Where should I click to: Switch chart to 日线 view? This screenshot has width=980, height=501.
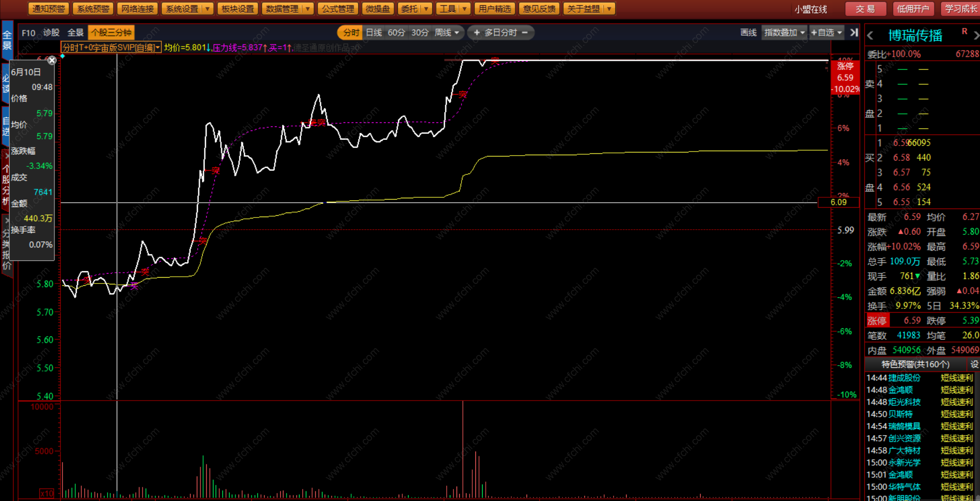374,33
